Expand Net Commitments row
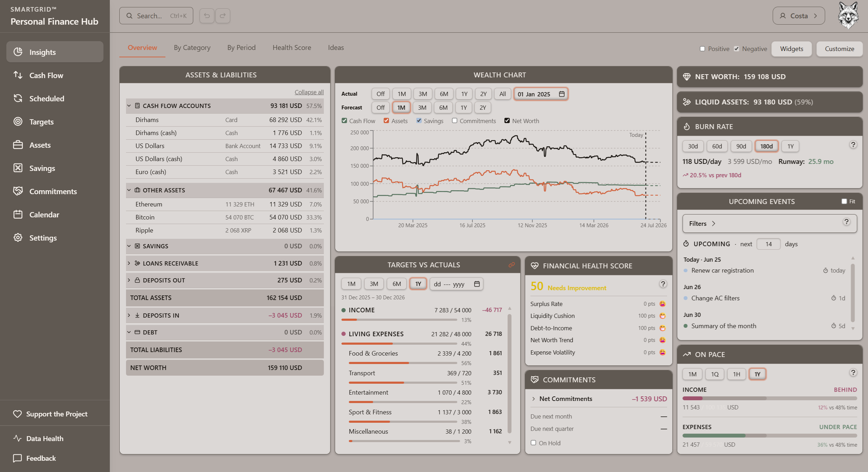This screenshot has height=472, width=868. 534,399
